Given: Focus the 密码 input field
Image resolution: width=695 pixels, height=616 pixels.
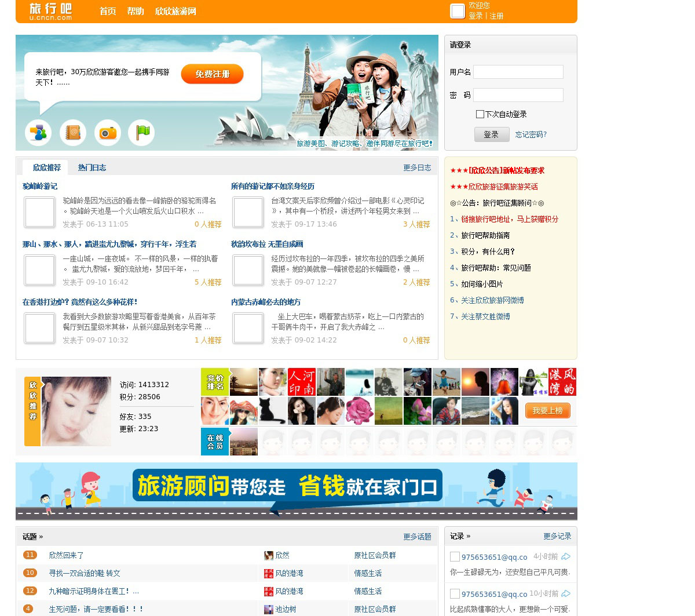Looking at the screenshot, I should (x=518, y=95).
